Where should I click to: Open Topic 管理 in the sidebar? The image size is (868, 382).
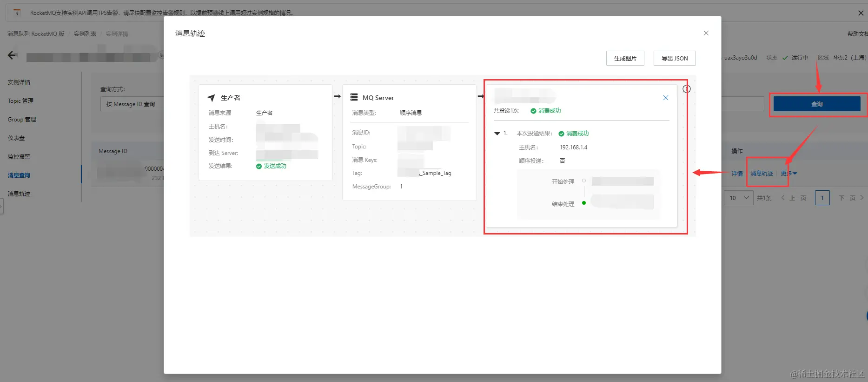tap(20, 101)
